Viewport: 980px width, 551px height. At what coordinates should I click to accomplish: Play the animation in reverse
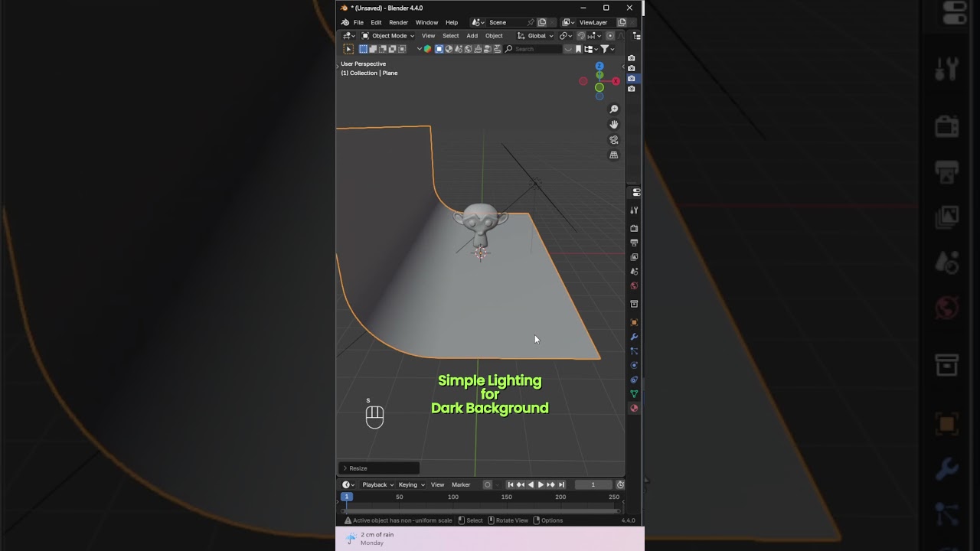point(531,484)
